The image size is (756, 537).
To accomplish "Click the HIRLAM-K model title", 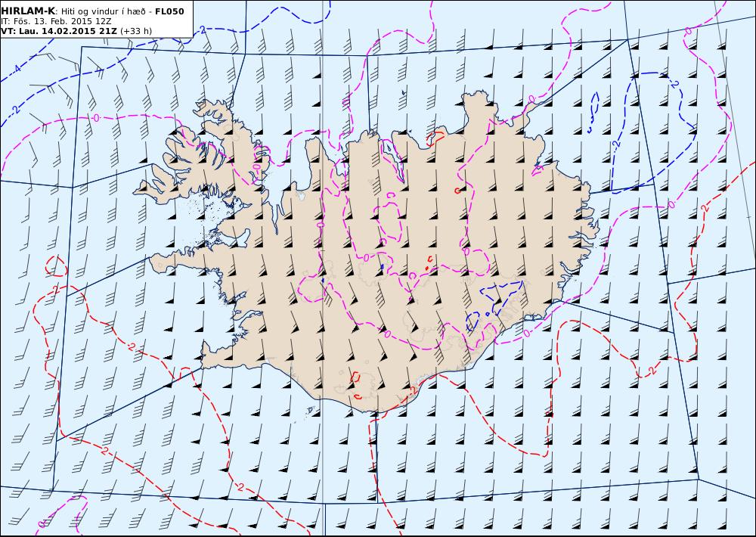I will pos(28,11).
